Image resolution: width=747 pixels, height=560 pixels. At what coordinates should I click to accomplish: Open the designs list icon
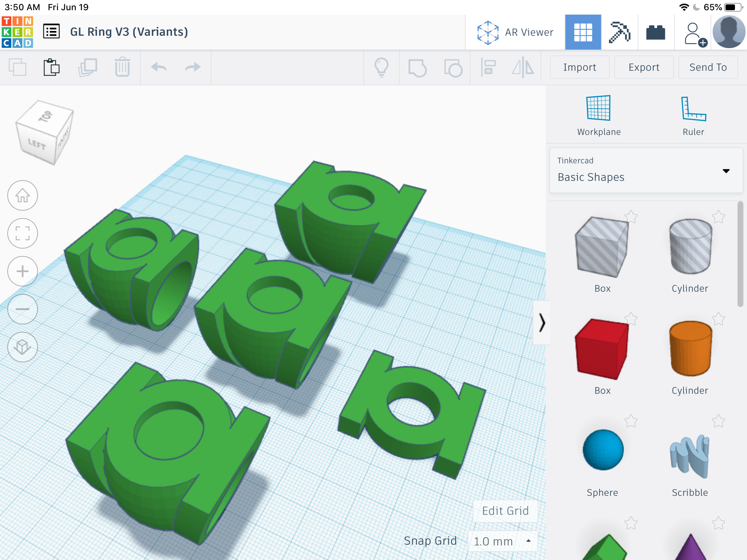pos(51,32)
